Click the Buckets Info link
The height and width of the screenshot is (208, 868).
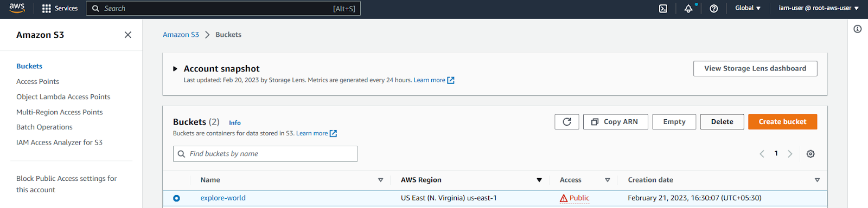pos(235,123)
